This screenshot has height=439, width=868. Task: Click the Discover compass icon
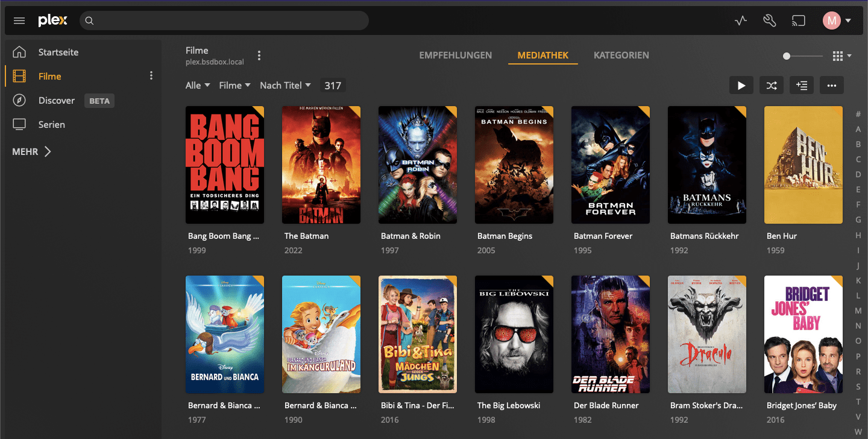pyautogui.click(x=19, y=100)
